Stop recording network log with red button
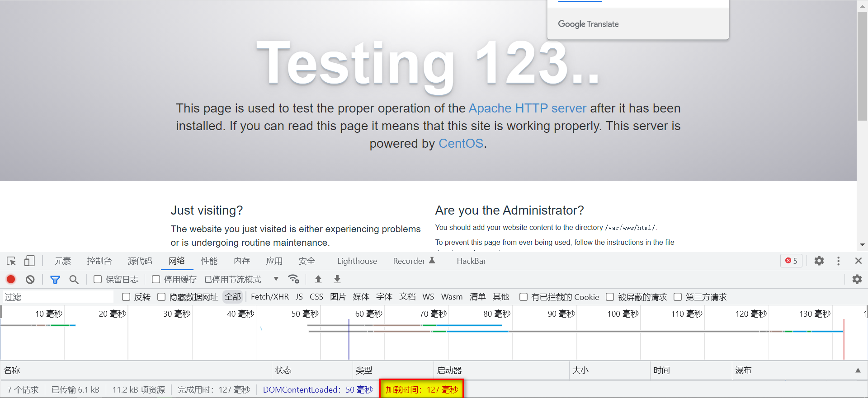868x398 pixels. [11, 279]
